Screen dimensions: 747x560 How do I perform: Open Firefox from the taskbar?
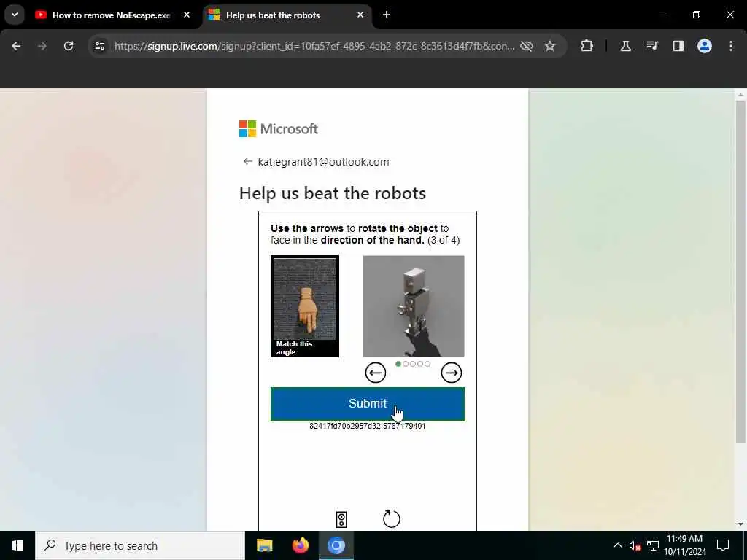(x=300, y=545)
